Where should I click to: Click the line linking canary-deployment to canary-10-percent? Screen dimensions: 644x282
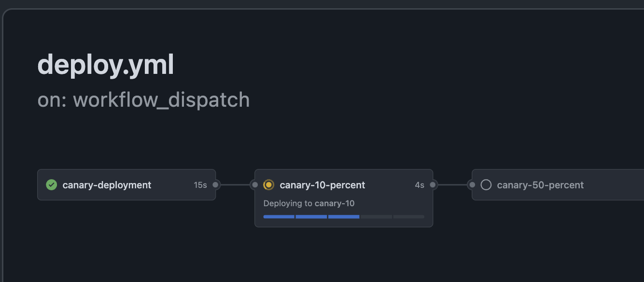tap(235, 184)
